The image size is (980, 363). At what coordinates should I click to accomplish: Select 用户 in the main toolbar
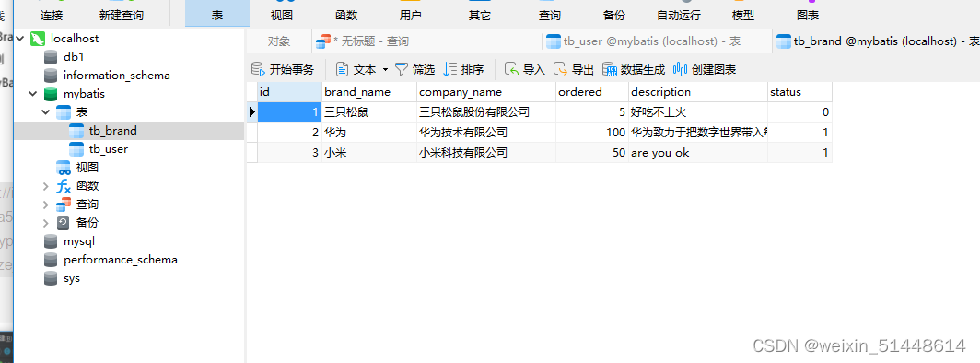[x=410, y=15]
